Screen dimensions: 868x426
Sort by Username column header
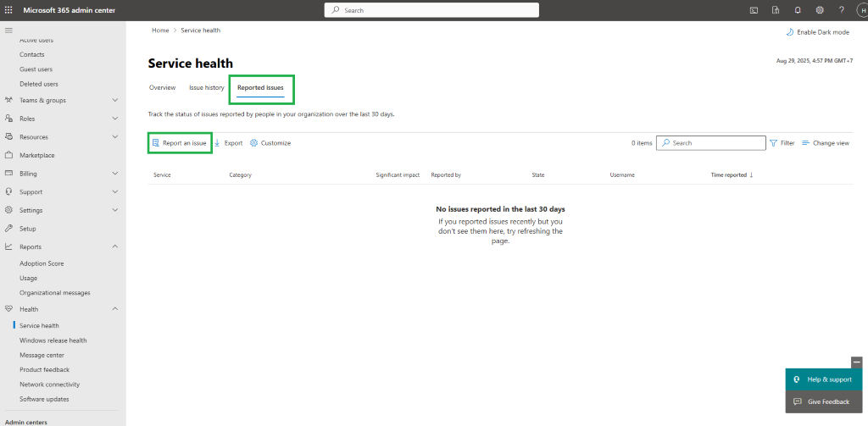tap(622, 174)
